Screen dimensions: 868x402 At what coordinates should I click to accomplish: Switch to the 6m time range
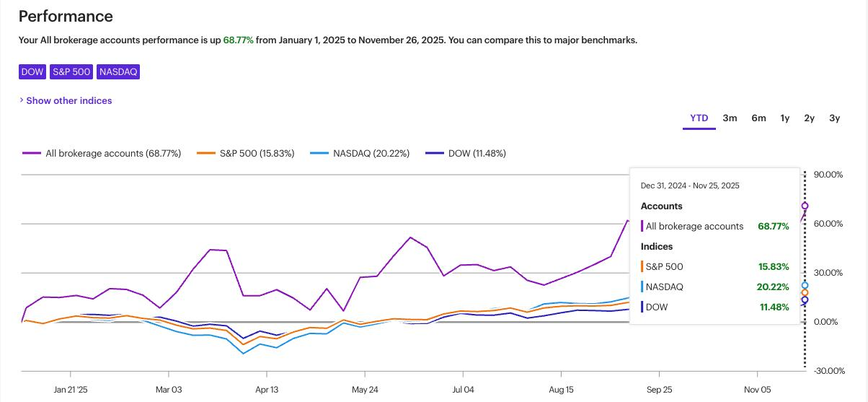758,118
